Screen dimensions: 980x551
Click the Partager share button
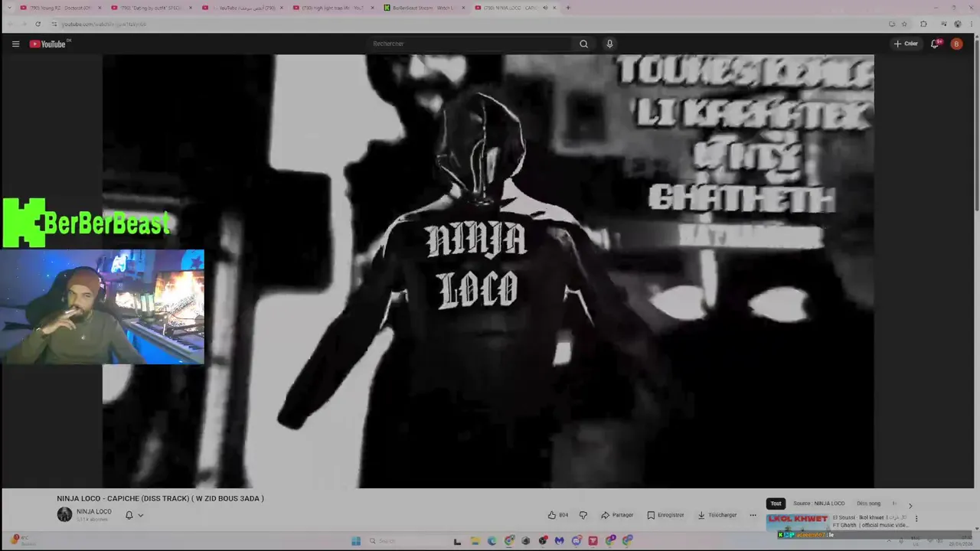coord(617,515)
